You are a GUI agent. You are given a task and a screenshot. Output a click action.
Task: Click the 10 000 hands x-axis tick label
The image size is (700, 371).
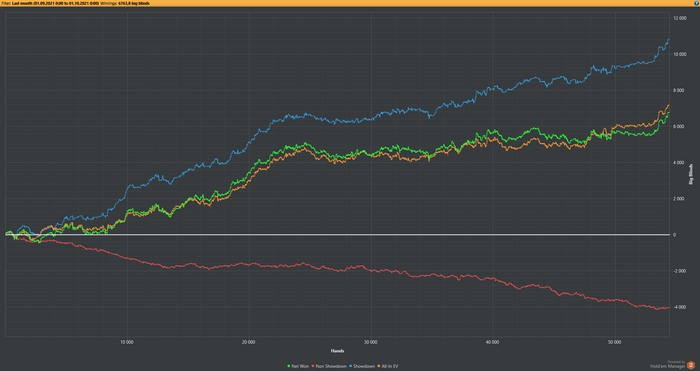coord(127,342)
